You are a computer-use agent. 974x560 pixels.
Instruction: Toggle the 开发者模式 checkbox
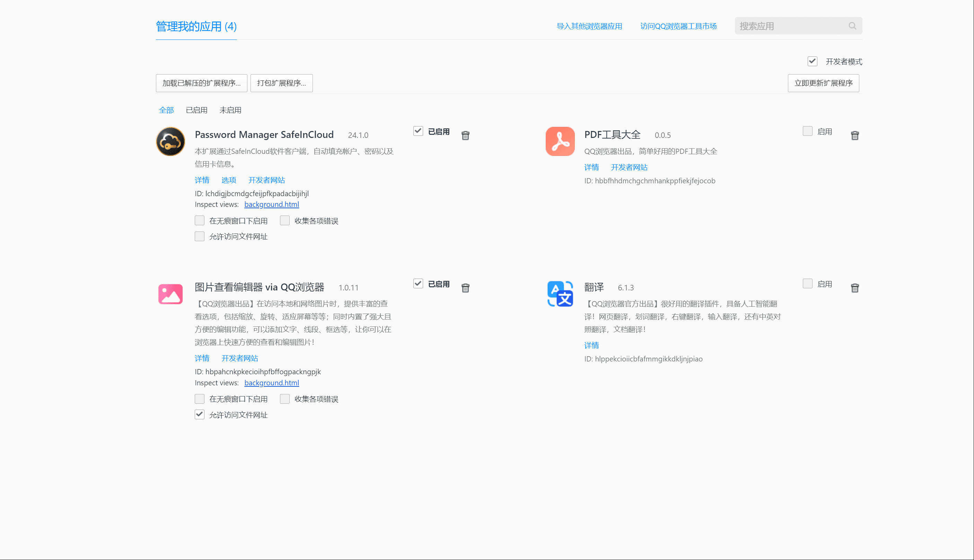pyautogui.click(x=813, y=61)
